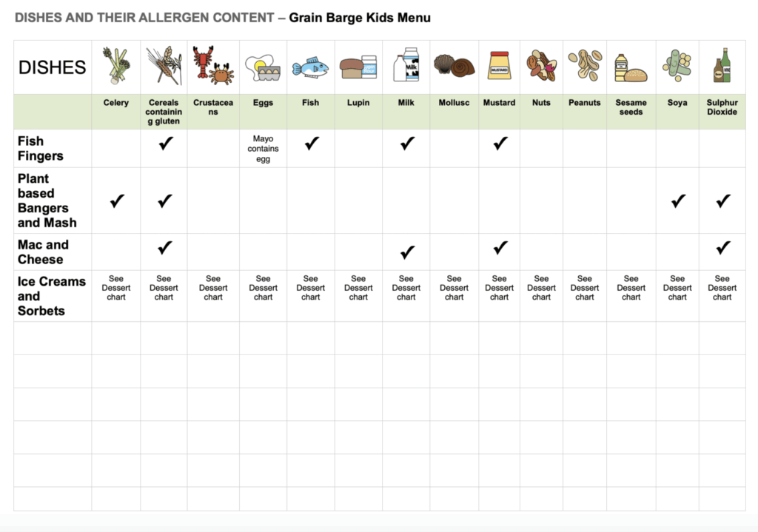This screenshot has height=532, width=758.
Task: Click Mac and Cheese sulphur dioxide checkmark
Action: click(x=723, y=247)
